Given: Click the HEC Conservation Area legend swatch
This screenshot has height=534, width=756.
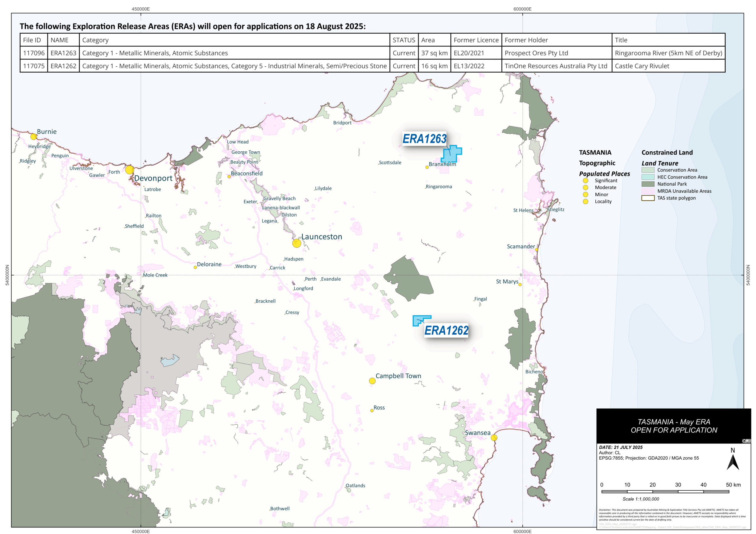Looking at the screenshot, I should (647, 177).
